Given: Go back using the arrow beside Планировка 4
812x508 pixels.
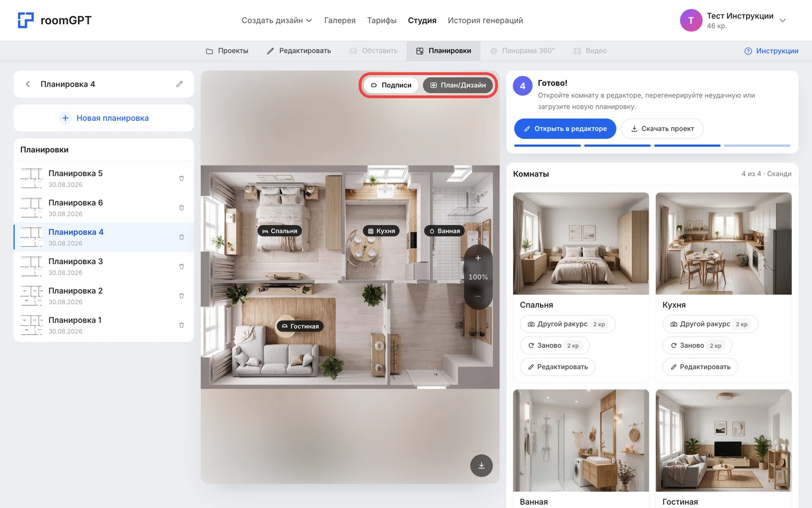Looking at the screenshot, I should (x=28, y=84).
